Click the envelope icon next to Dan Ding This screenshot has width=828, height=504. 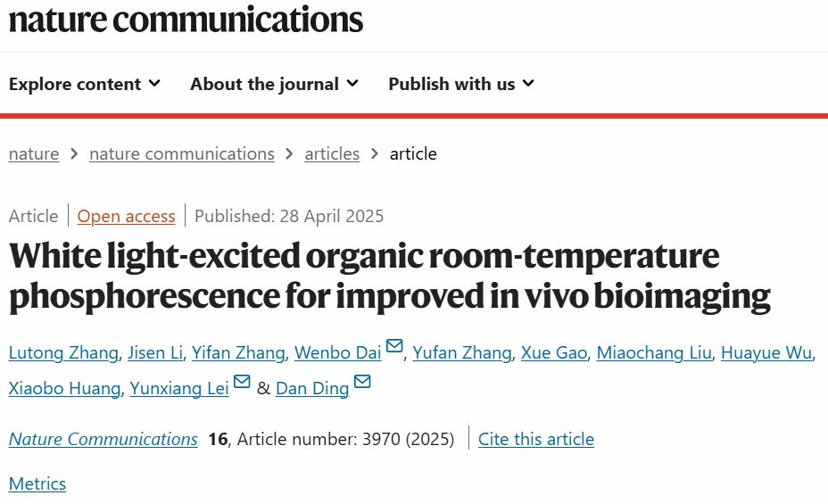(362, 384)
